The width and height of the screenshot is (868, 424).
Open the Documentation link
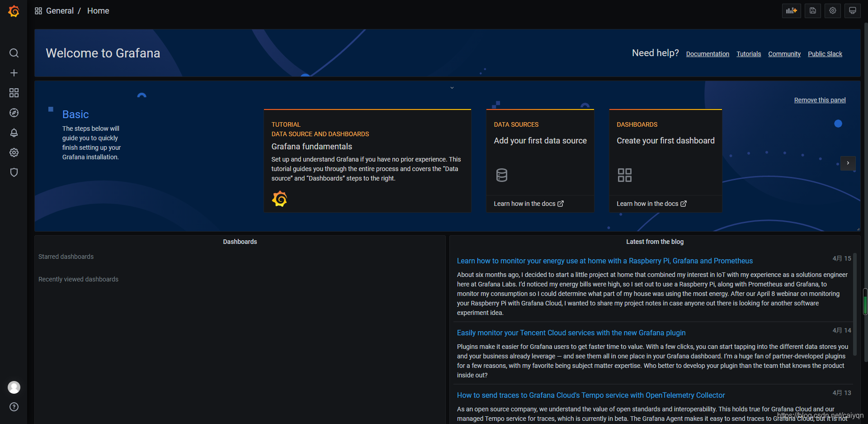pos(708,54)
